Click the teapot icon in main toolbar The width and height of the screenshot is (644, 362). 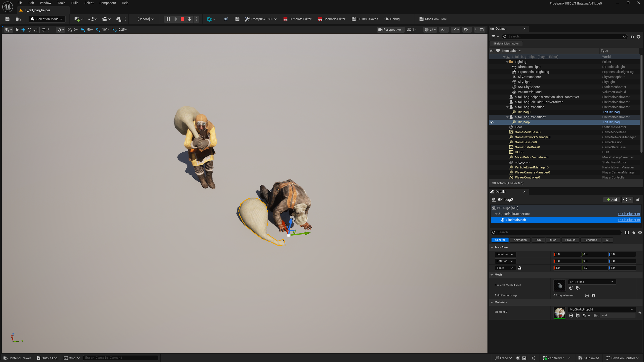point(226,19)
